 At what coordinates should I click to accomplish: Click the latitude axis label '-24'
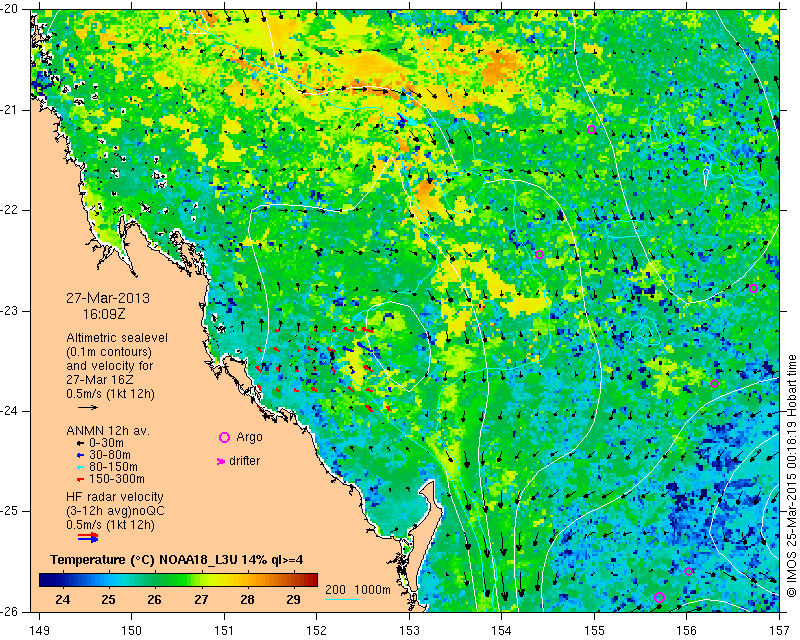point(10,411)
